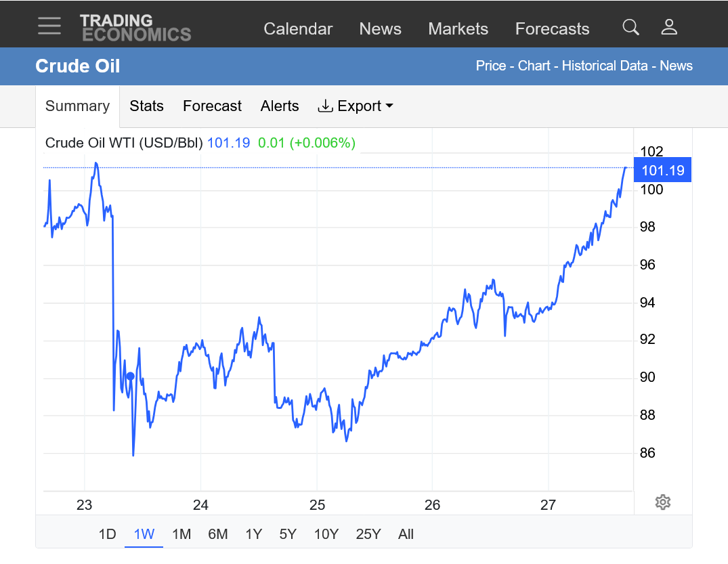The image size is (728, 564).
Task: Set chart range to 5Y
Action: [x=288, y=534]
